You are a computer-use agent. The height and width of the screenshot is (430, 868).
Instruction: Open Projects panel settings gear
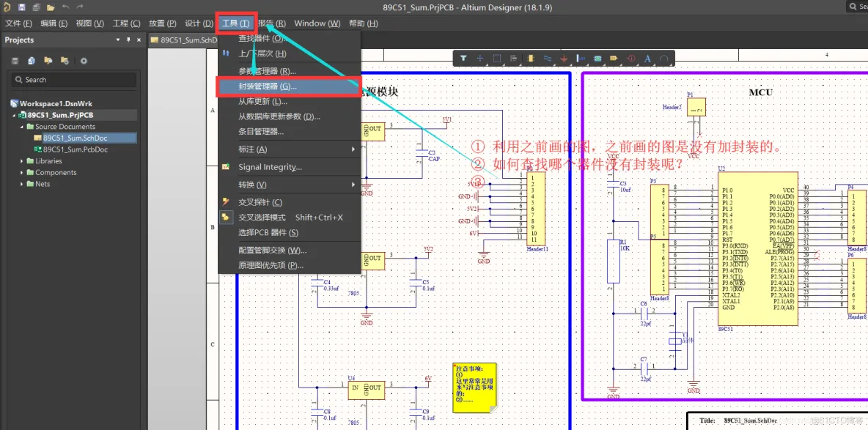pyautogui.click(x=84, y=60)
